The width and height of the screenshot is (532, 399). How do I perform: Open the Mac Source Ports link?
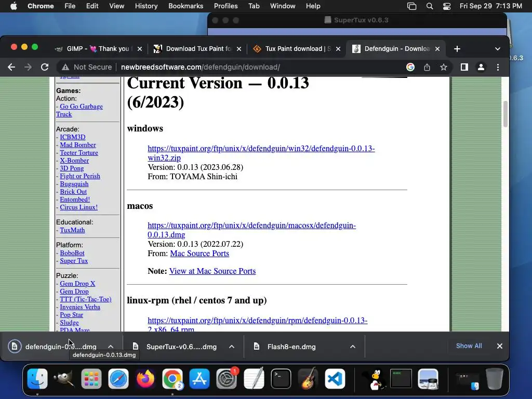coord(199,254)
